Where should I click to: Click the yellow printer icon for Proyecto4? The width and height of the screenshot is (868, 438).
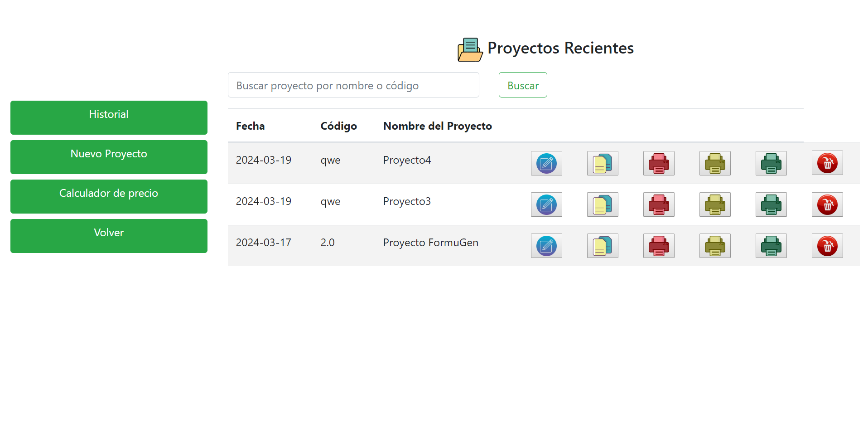tap(715, 163)
